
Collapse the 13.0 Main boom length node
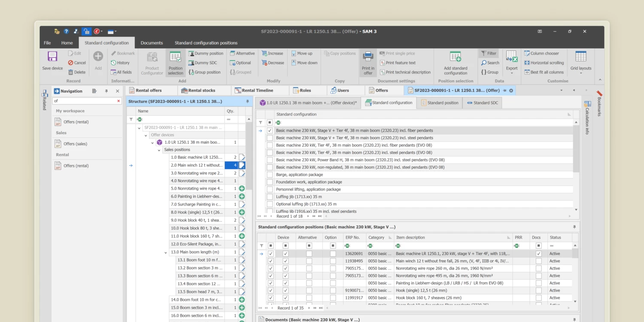(165, 252)
